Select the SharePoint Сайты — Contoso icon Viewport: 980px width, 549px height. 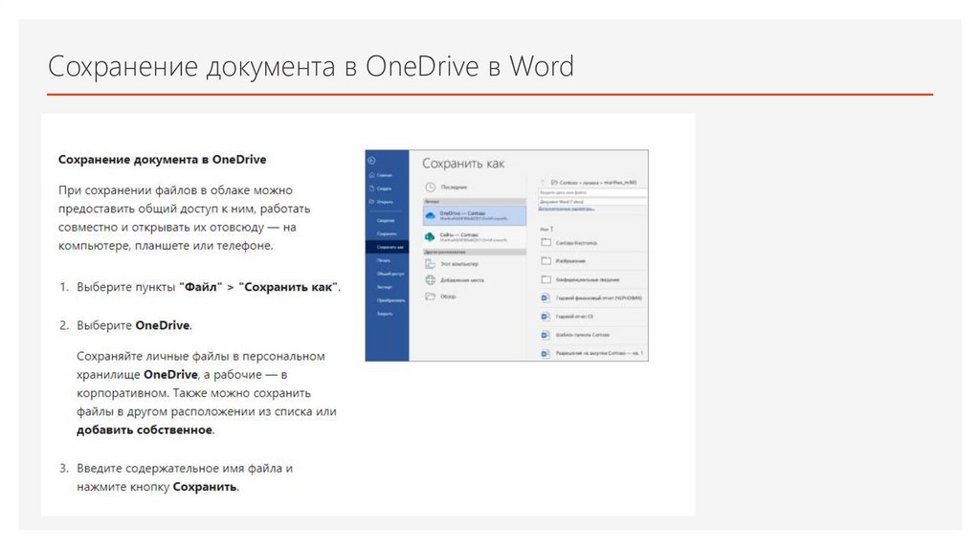click(430, 236)
